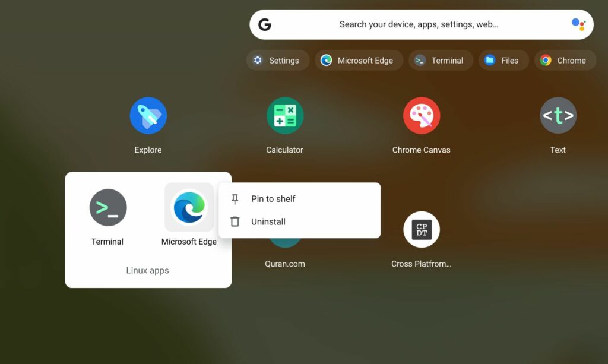Launch Chrome Canvas
The height and width of the screenshot is (364, 608).
pos(422,116)
